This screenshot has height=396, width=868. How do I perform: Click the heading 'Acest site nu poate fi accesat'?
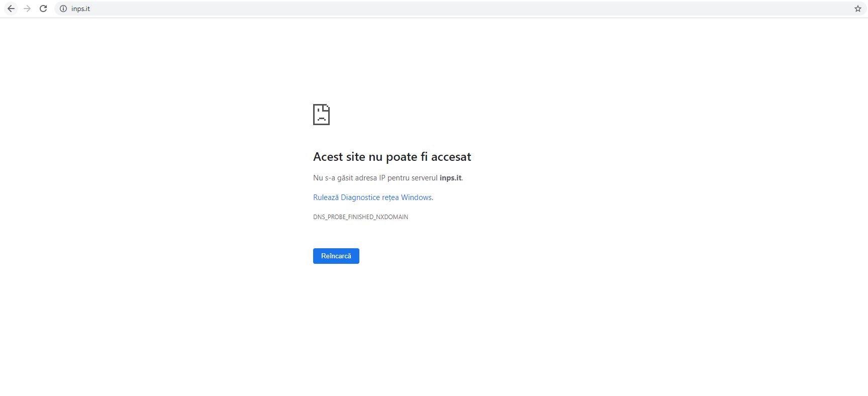[x=392, y=157]
